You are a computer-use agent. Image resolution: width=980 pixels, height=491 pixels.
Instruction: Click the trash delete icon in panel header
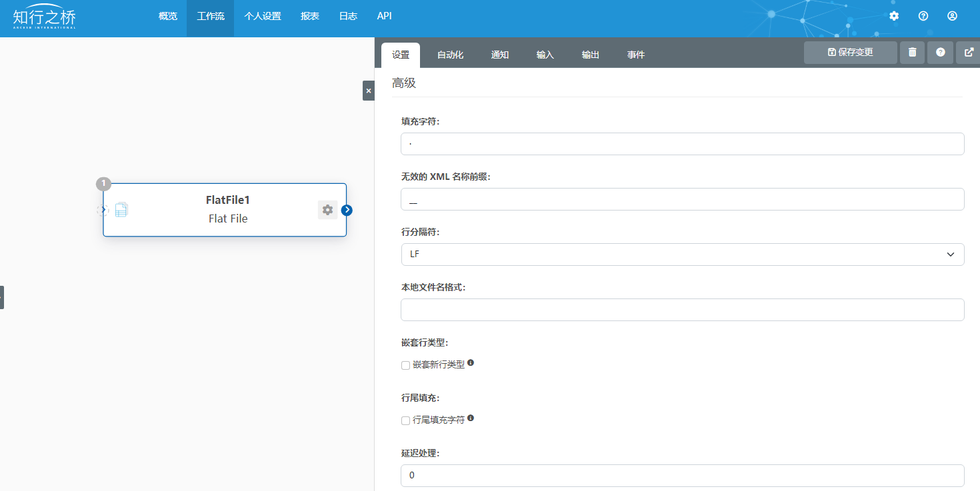(912, 52)
